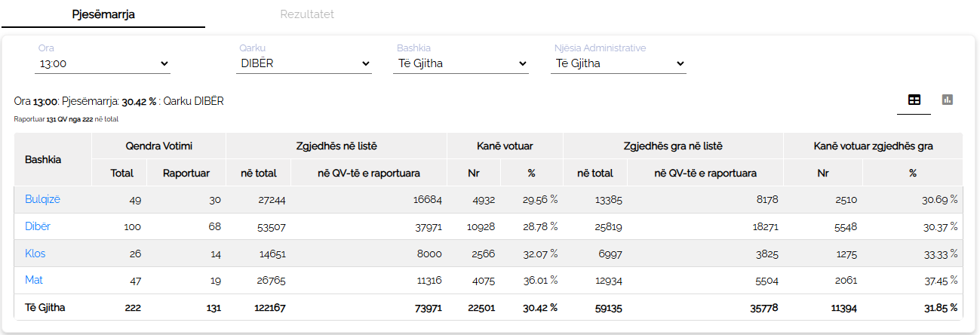Open the Rezultatet tab
The image size is (980, 335).
[307, 14]
